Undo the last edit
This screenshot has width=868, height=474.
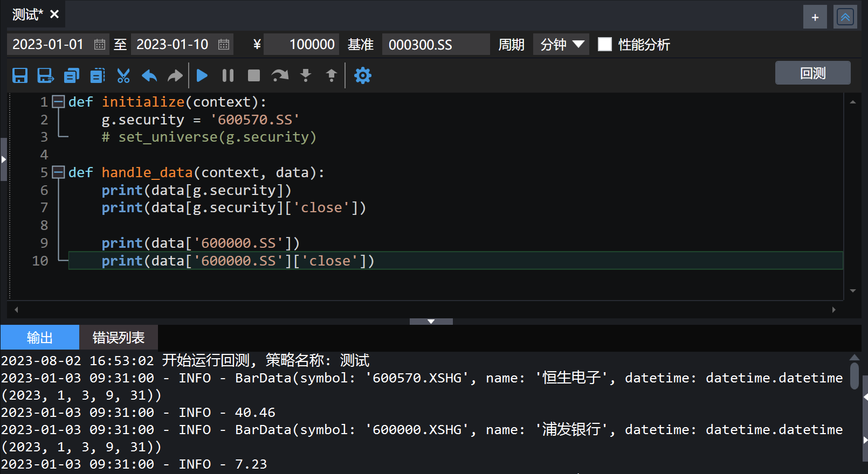point(149,75)
